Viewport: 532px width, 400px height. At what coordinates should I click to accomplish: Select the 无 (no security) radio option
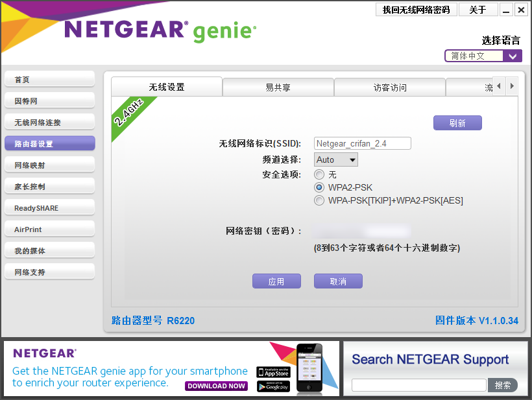point(319,174)
